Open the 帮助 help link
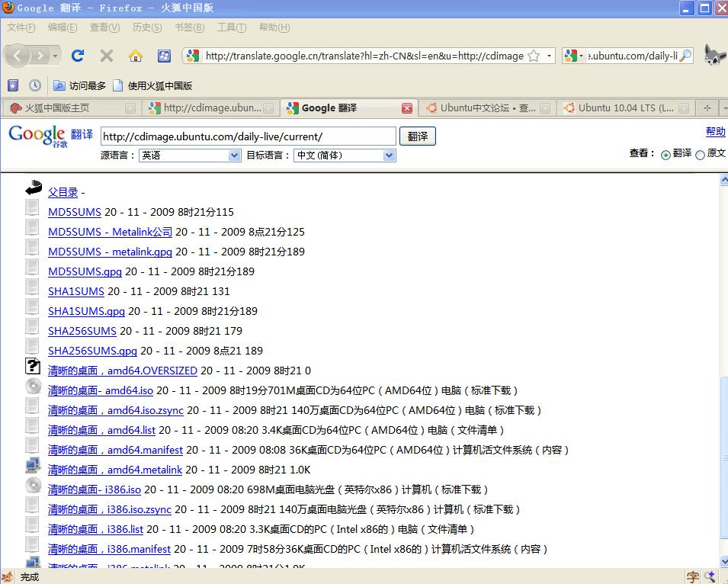 pos(715,131)
